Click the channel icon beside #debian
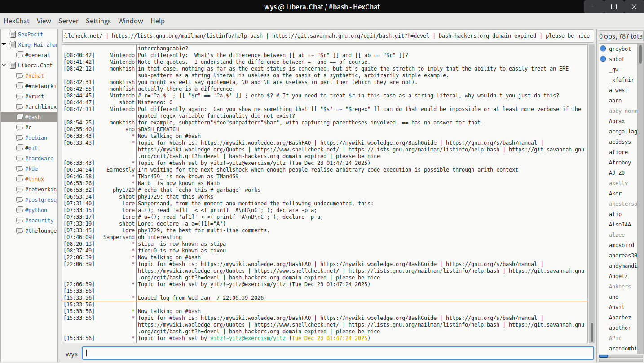 coord(19,137)
